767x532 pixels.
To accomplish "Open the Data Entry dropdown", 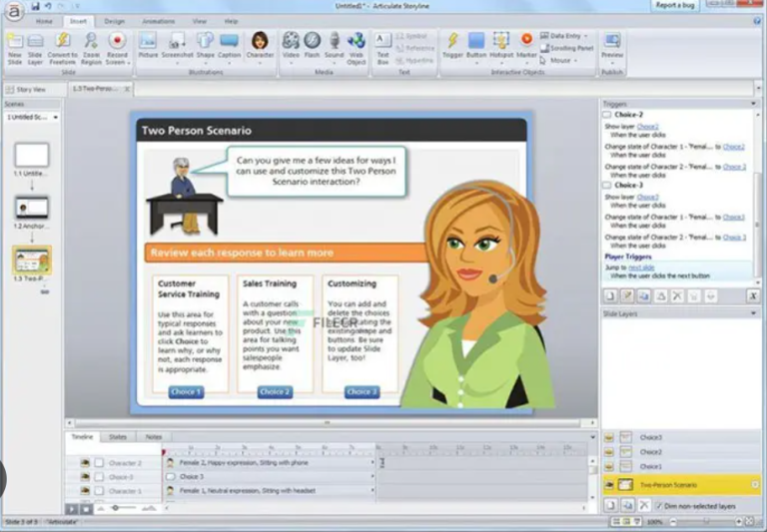I will (585, 36).
